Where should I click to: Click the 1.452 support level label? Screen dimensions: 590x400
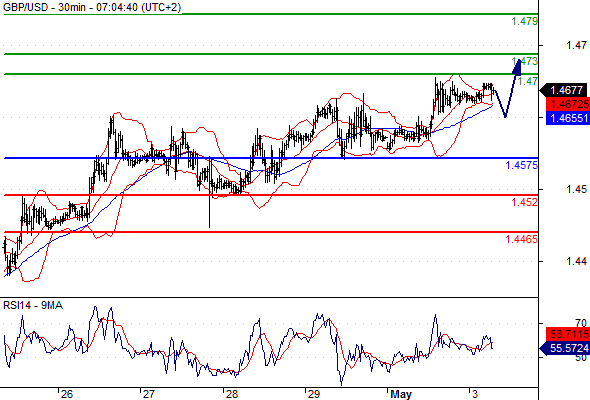point(525,202)
